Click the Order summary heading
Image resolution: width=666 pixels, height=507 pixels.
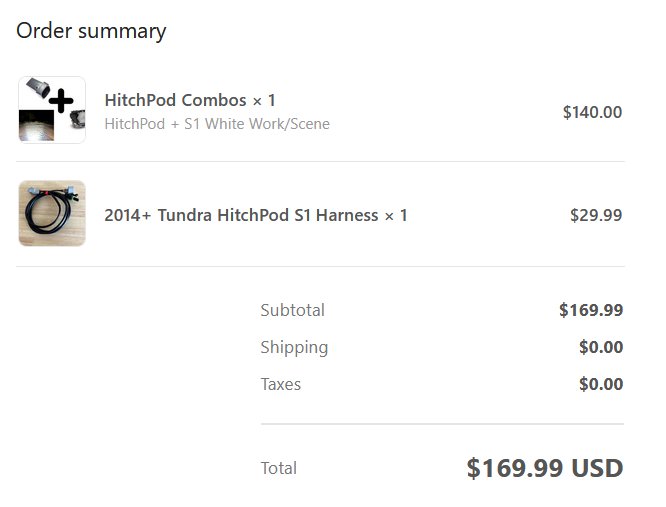[91, 31]
